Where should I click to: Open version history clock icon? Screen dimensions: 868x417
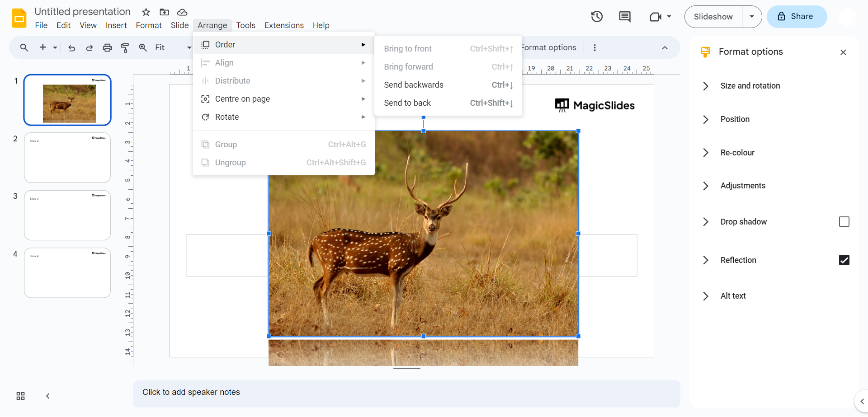click(x=597, y=17)
